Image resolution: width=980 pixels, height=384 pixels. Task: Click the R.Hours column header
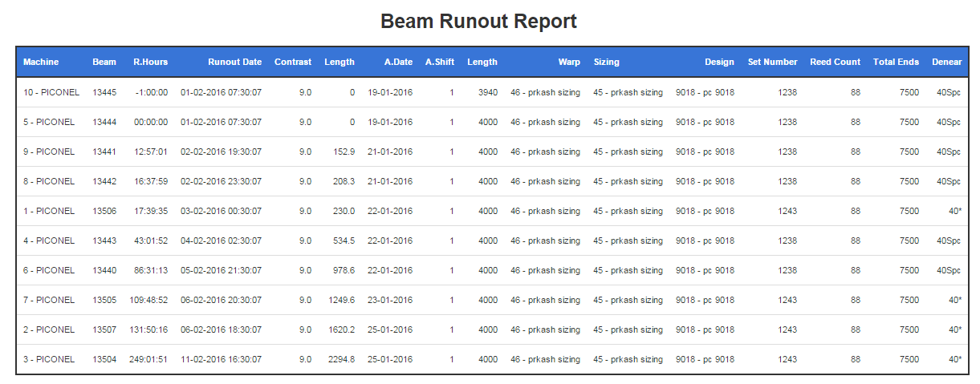coord(150,62)
